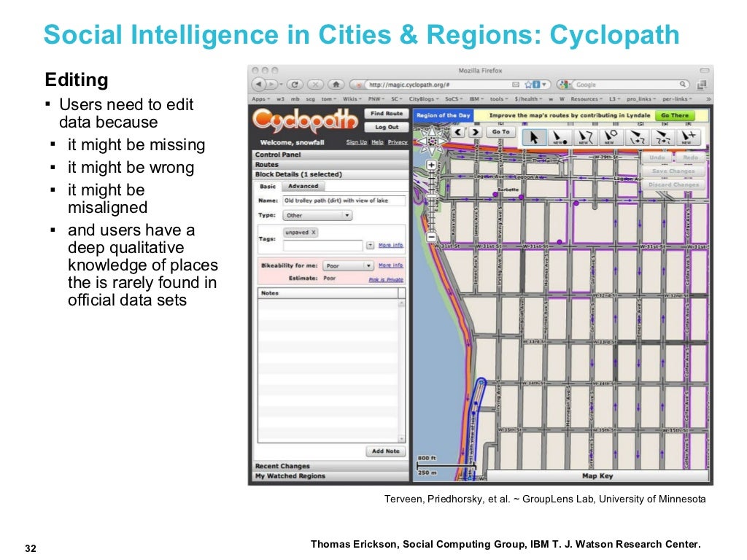Switch to the Advanced tab
The width and height of the screenshot is (747, 560).
[x=303, y=186]
